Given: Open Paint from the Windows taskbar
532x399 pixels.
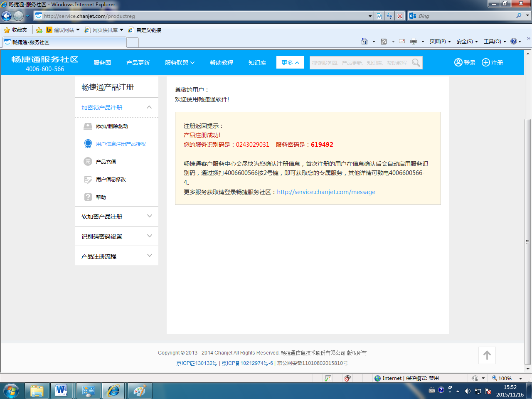Looking at the screenshot, I should click(140, 391).
